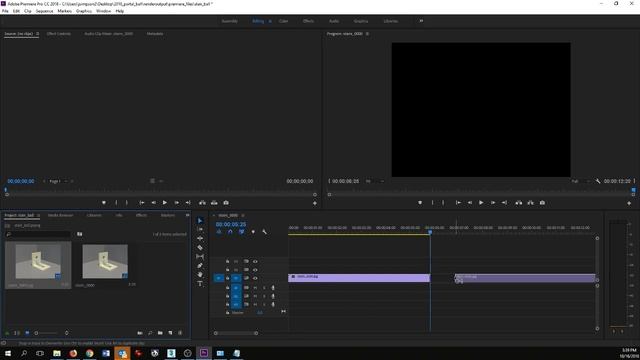Step back one frame in Source monitor
Viewport: 640px width, 360px height.
[153, 203]
